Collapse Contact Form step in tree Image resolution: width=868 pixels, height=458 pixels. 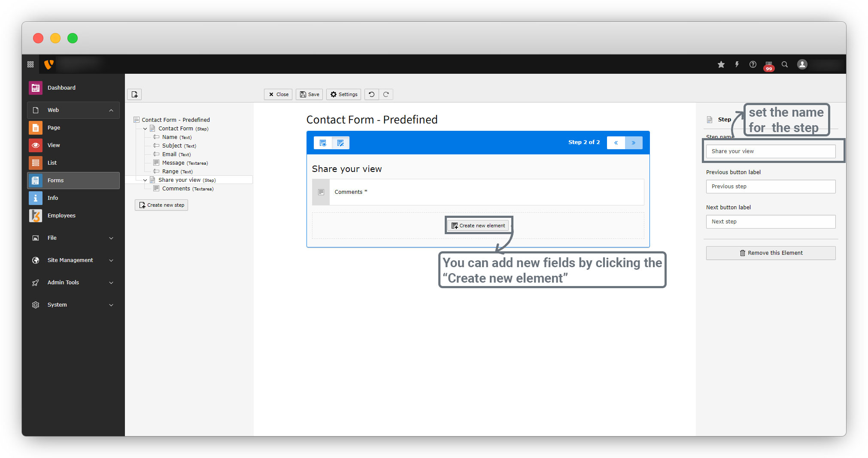(x=145, y=129)
